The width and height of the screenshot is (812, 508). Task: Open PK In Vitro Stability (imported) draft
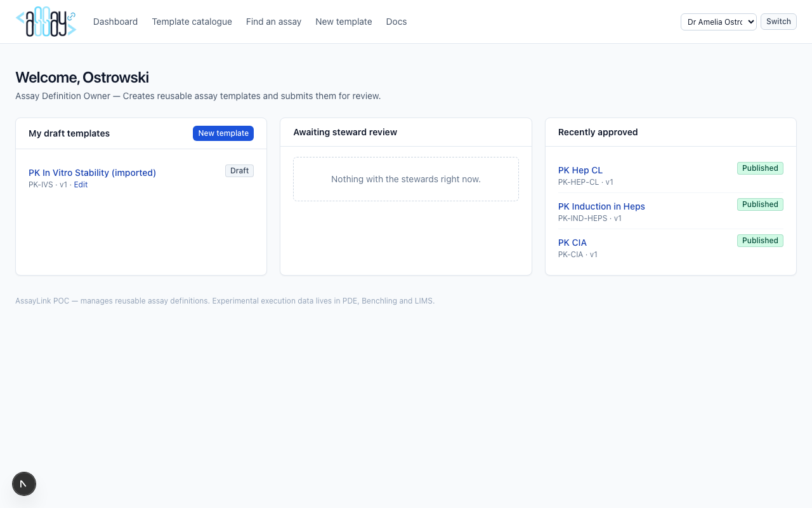(x=92, y=173)
